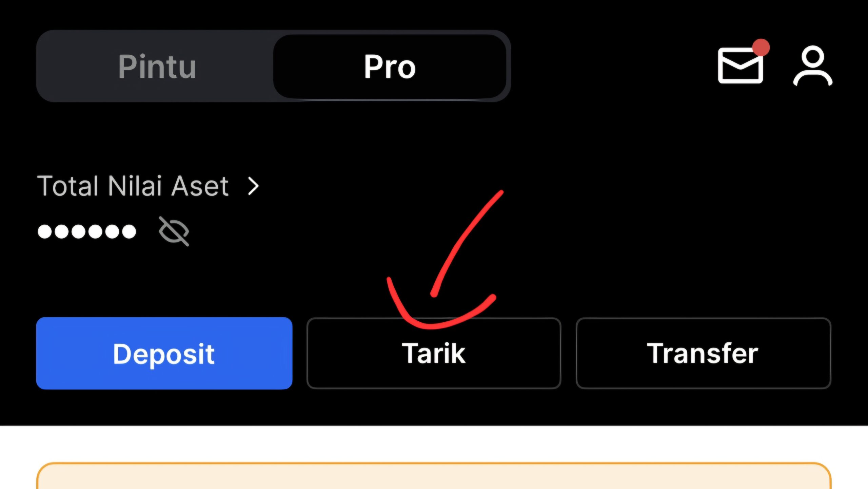
Task: Click the middle of the hidden balance dots
Action: [87, 232]
